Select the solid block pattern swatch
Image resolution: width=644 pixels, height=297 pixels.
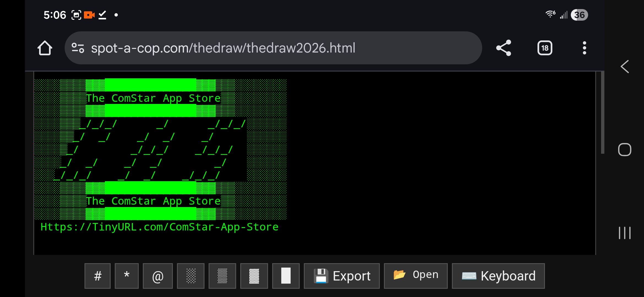[286, 276]
